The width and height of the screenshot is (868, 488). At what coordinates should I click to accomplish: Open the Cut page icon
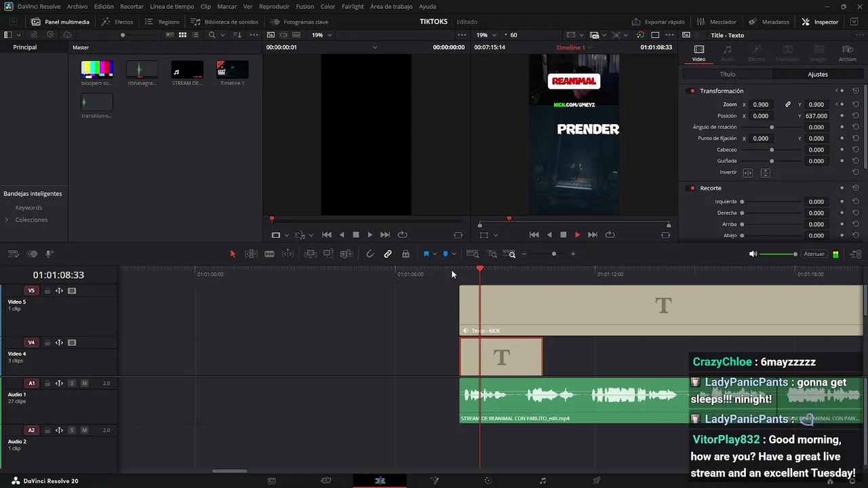click(325, 481)
